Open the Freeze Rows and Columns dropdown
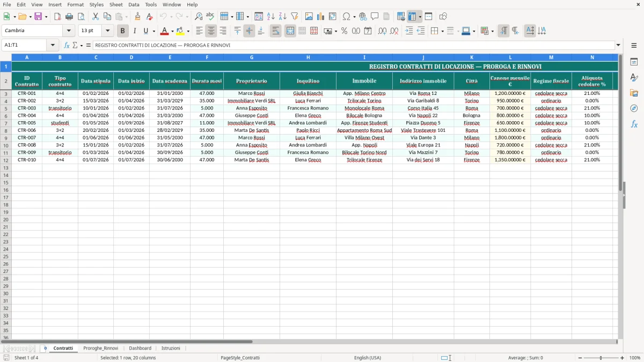The width and height of the screenshot is (644, 362). 420,17
